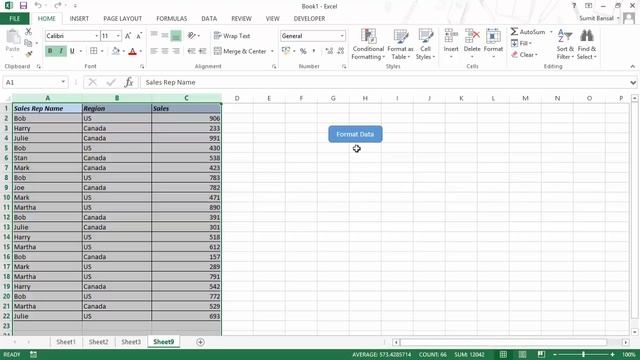This screenshot has width=640, height=360.
Task: Toggle Align Right
Action: 176,51
